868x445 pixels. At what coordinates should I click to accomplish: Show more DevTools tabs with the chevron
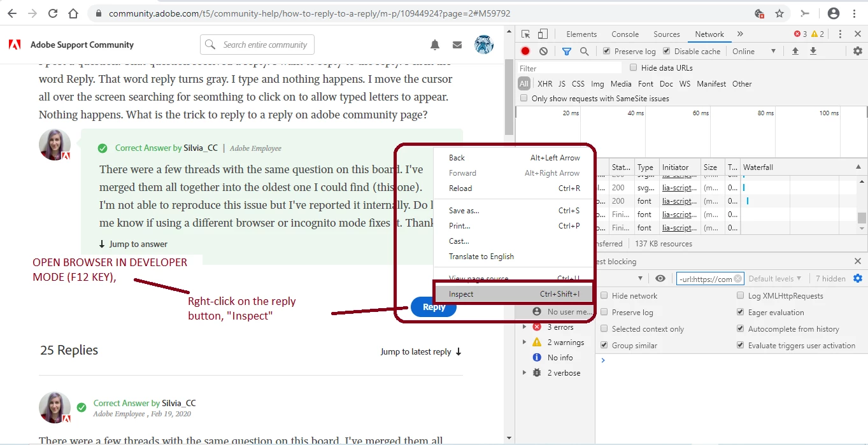tap(740, 34)
